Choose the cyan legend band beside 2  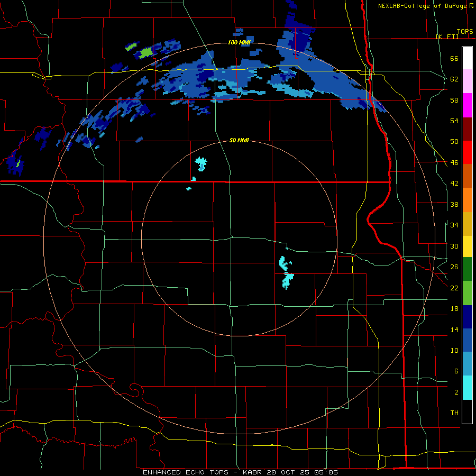coord(467,388)
